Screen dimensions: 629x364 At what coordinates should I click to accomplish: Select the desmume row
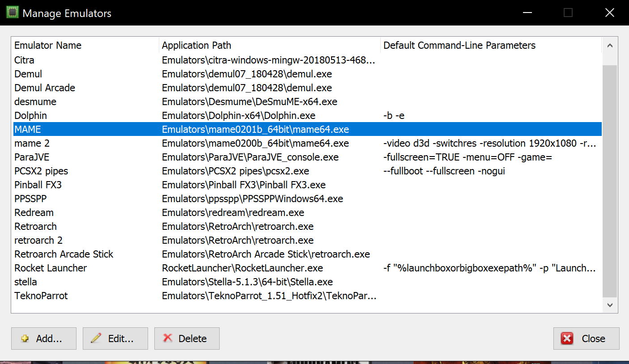point(307,102)
